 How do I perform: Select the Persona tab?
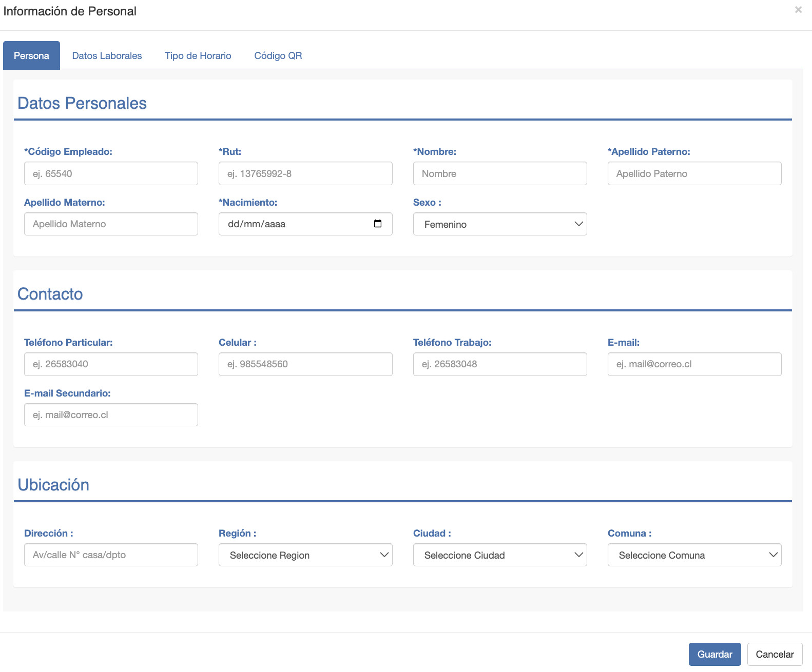point(31,55)
